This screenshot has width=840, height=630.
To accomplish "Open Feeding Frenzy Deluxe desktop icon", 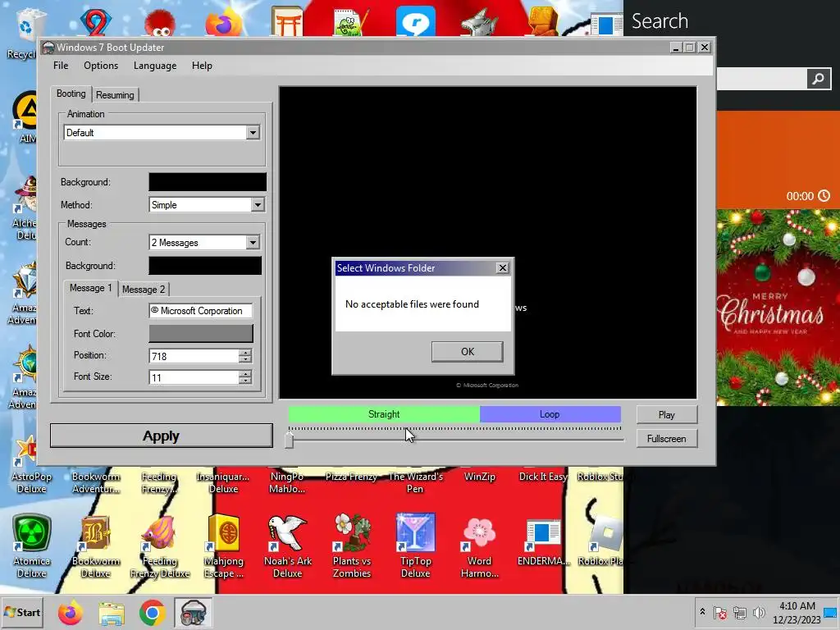I will click(x=160, y=546).
